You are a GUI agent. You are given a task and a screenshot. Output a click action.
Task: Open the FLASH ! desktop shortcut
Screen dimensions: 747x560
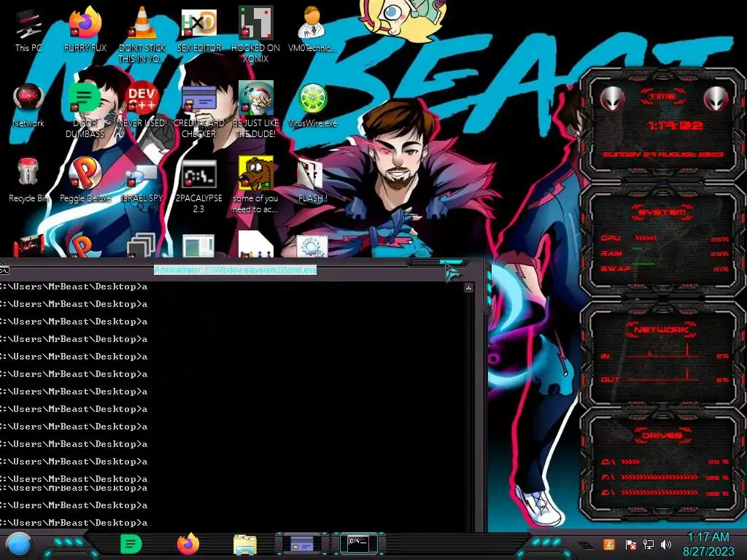coord(312,181)
